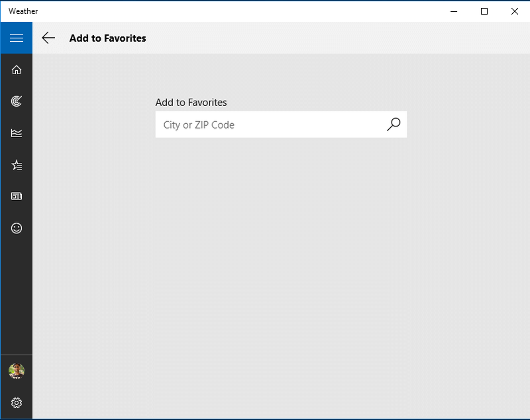Minimize the Weather window
This screenshot has width=530, height=420.
tap(454, 11)
